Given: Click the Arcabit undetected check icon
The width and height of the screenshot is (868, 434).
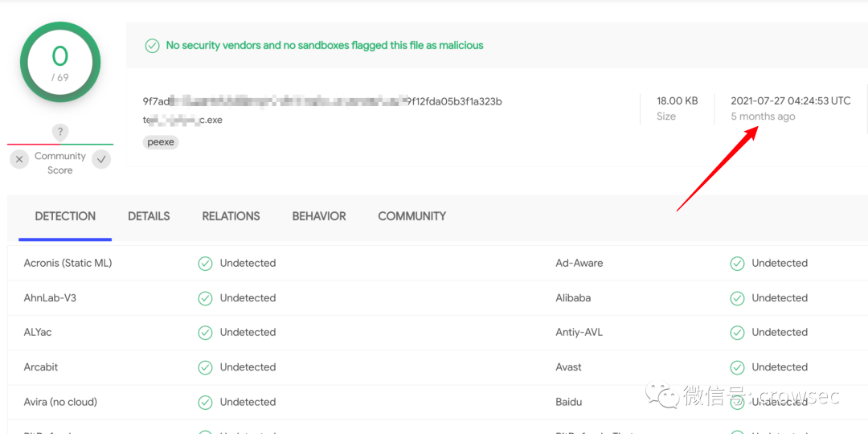Looking at the screenshot, I should click(206, 367).
